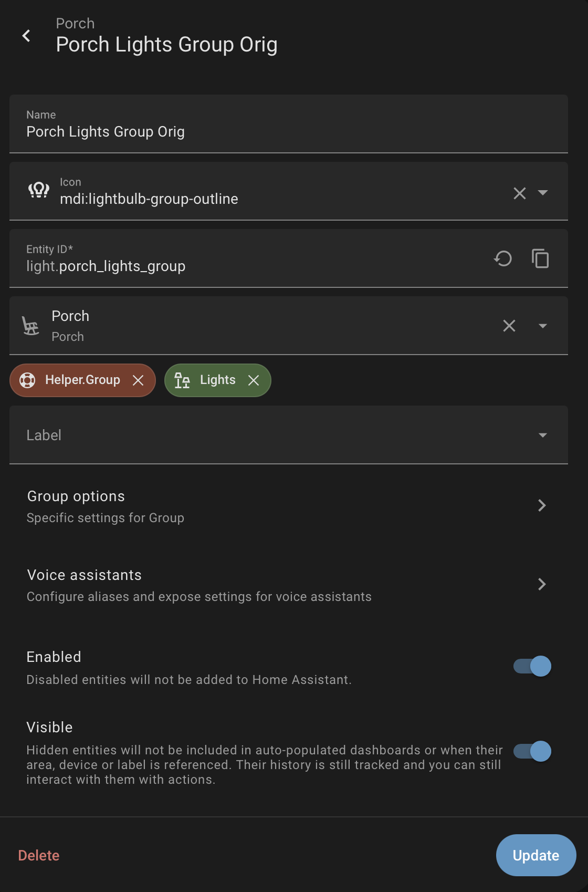Clear the Porch area selection
Screen dimensions: 588x892
(509, 326)
